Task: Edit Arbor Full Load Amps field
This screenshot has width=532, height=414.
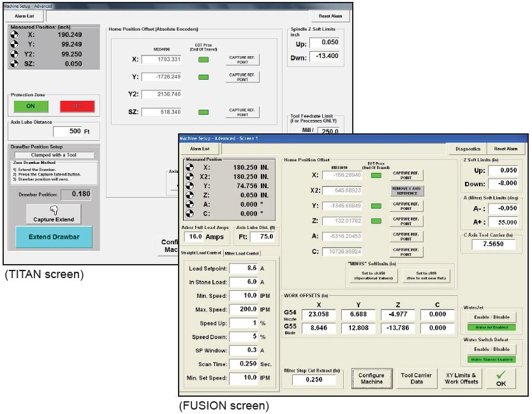Action: [x=193, y=237]
